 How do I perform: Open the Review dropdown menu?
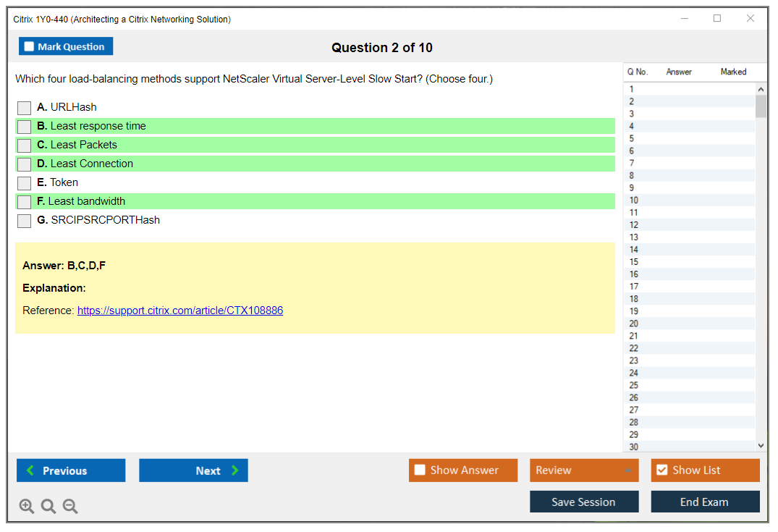(x=583, y=470)
